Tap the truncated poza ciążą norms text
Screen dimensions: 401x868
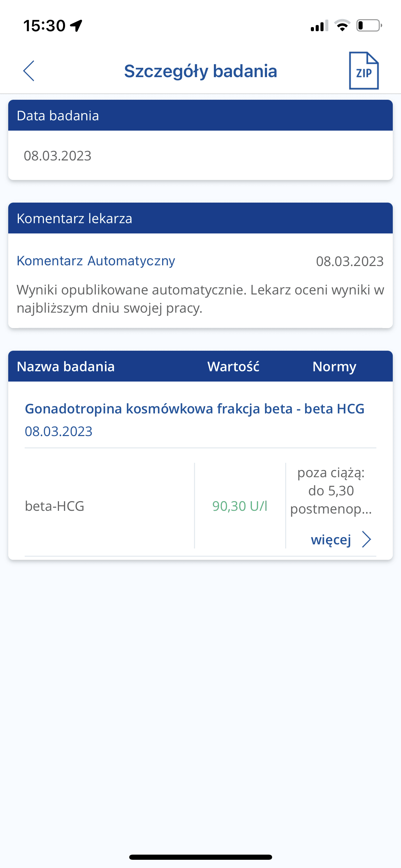[331, 491]
